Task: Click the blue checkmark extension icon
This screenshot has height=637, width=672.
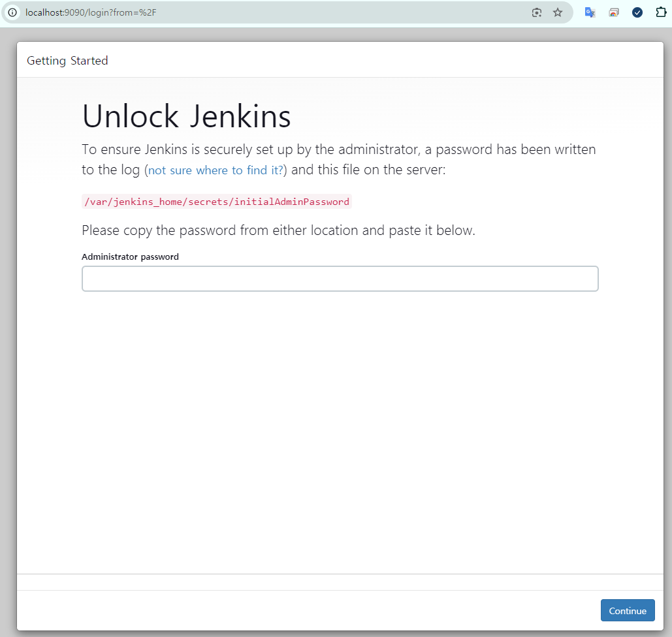Action: click(x=637, y=12)
